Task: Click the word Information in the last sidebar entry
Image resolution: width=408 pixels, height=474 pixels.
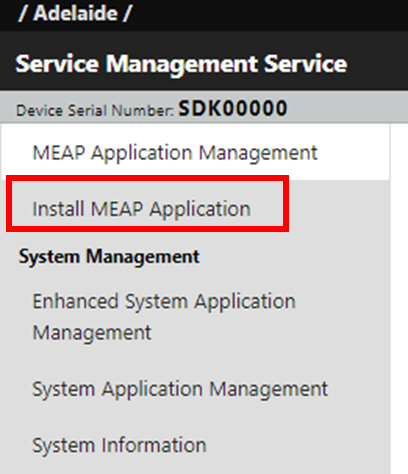Action: tap(154, 445)
